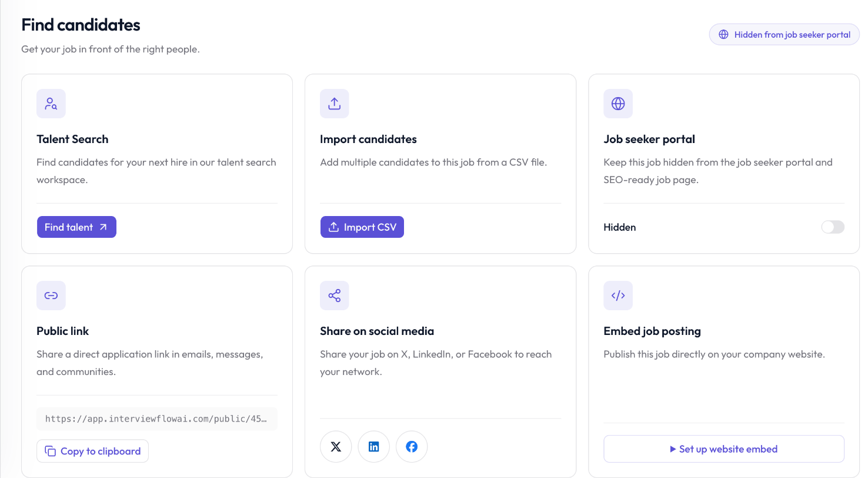Copy the public link to clipboard
Viewport: 868px width, 478px height.
(x=93, y=452)
